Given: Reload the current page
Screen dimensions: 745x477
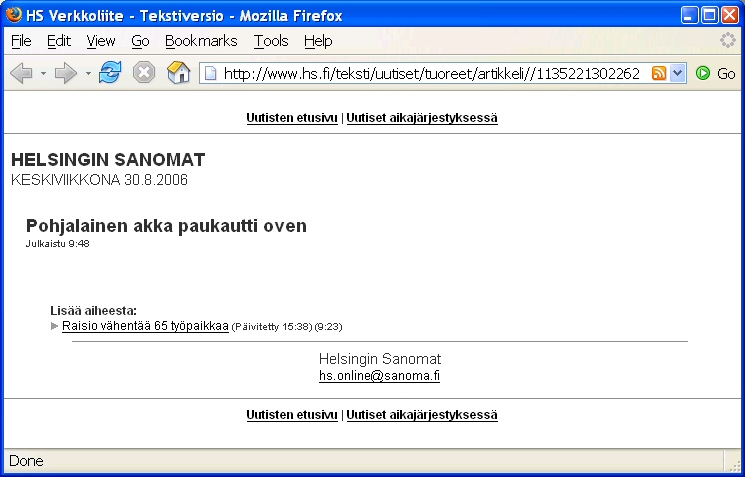Looking at the screenshot, I should (110, 74).
